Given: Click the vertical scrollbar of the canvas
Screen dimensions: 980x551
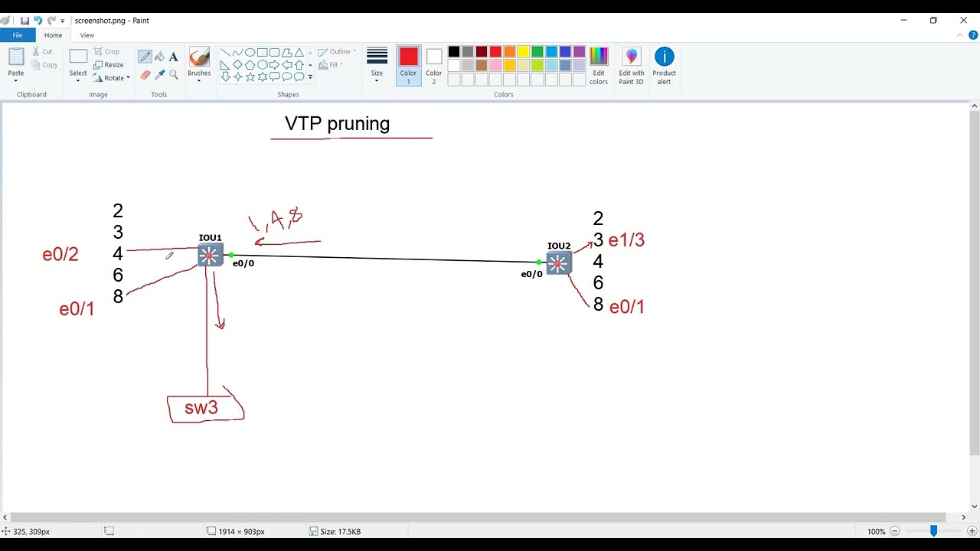Looking at the screenshot, I should coord(974,283).
